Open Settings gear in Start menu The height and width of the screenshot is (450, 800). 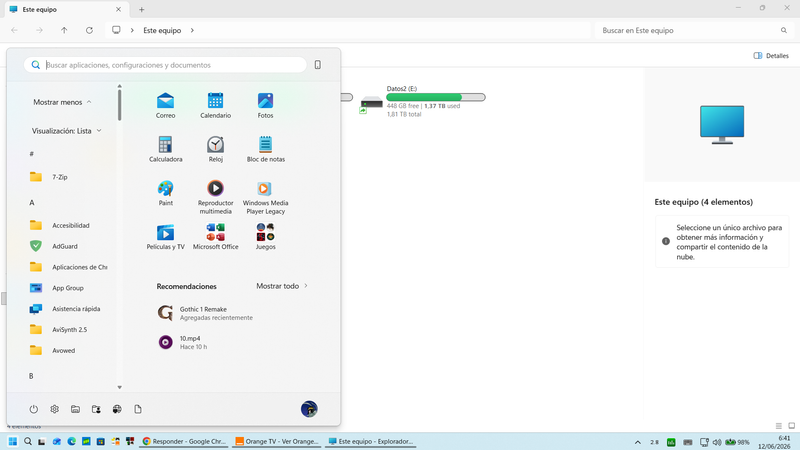click(55, 409)
